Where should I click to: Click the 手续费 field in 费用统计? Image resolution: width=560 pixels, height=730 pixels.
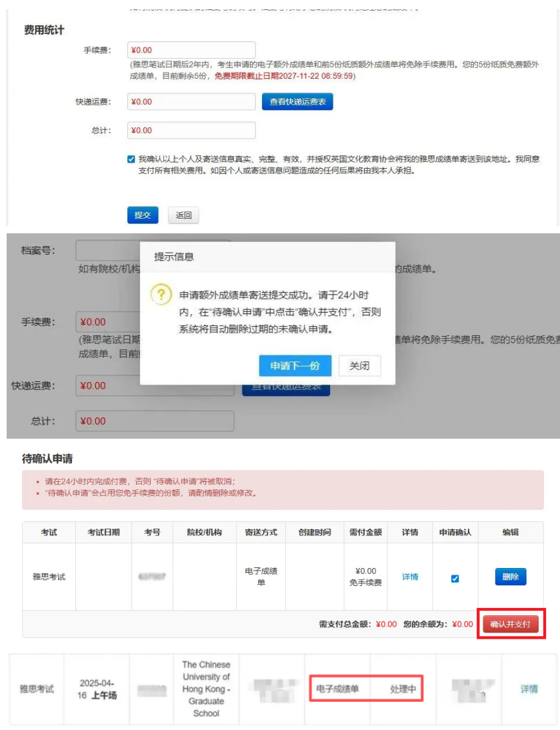tap(191, 50)
